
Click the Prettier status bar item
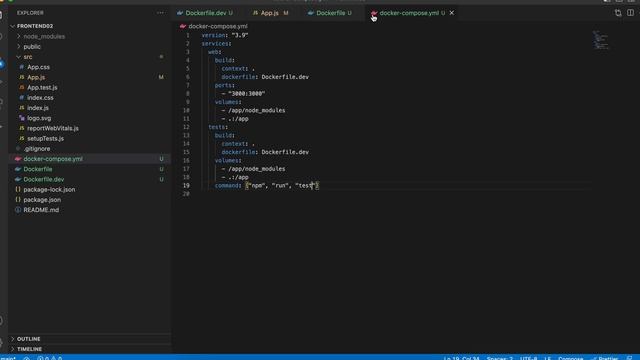click(x=605, y=358)
